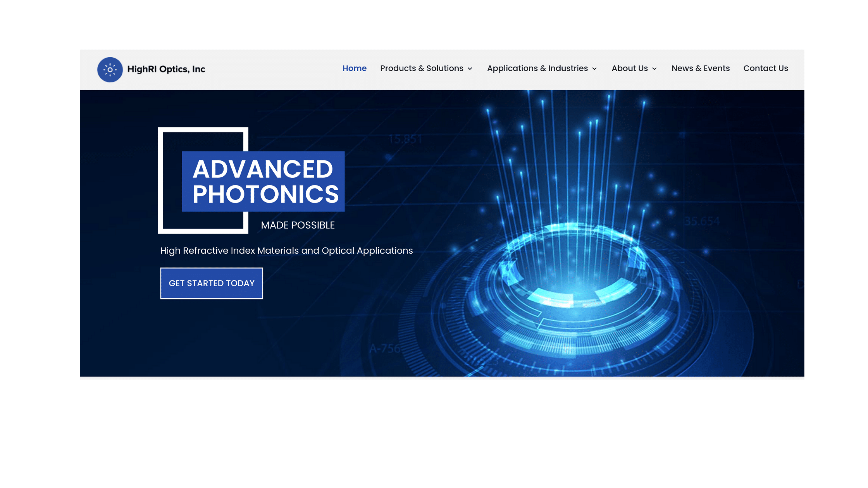Click the MADE POSSIBLE tagline text
Viewport: 868px width, 488px height.
(298, 225)
